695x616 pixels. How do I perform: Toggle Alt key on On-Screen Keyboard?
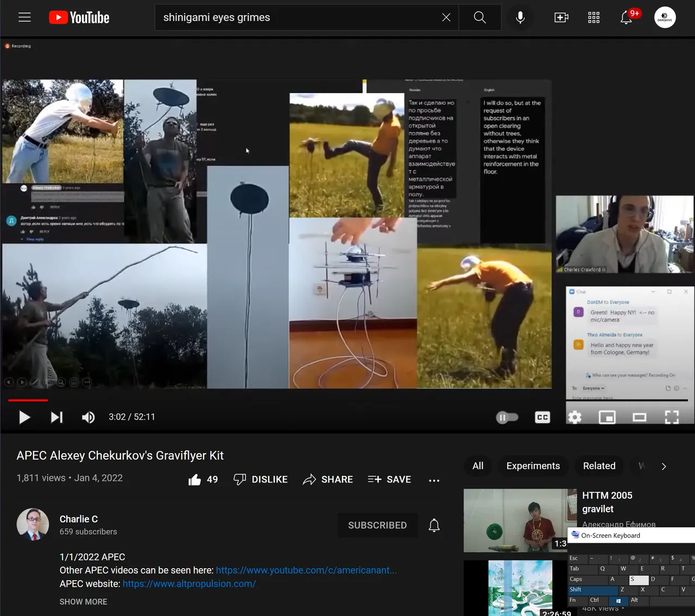pyautogui.click(x=639, y=600)
